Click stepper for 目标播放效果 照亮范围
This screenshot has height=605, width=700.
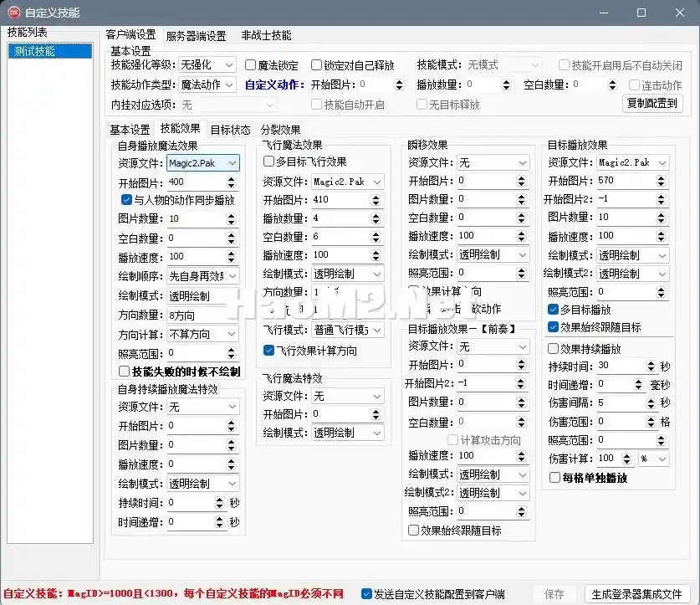662,292
